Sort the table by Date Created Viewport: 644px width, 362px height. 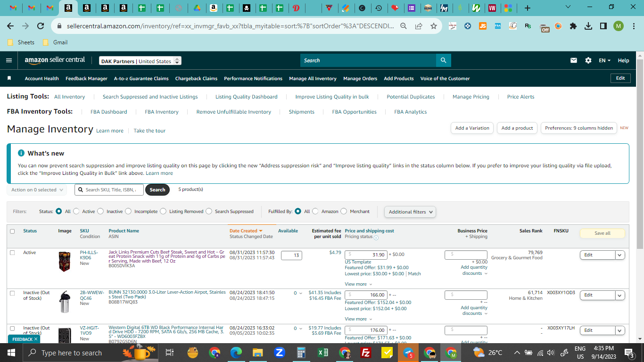[x=246, y=231]
